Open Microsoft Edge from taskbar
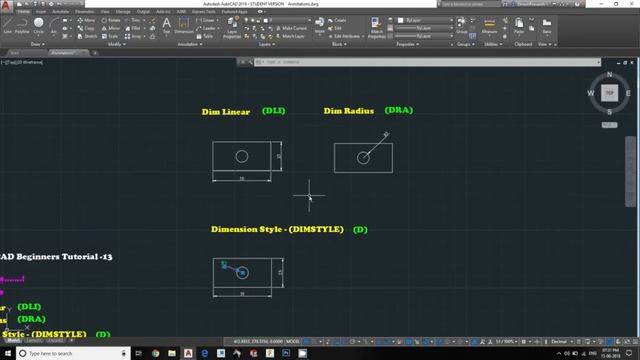640x360 pixels. pyautogui.click(x=204, y=353)
